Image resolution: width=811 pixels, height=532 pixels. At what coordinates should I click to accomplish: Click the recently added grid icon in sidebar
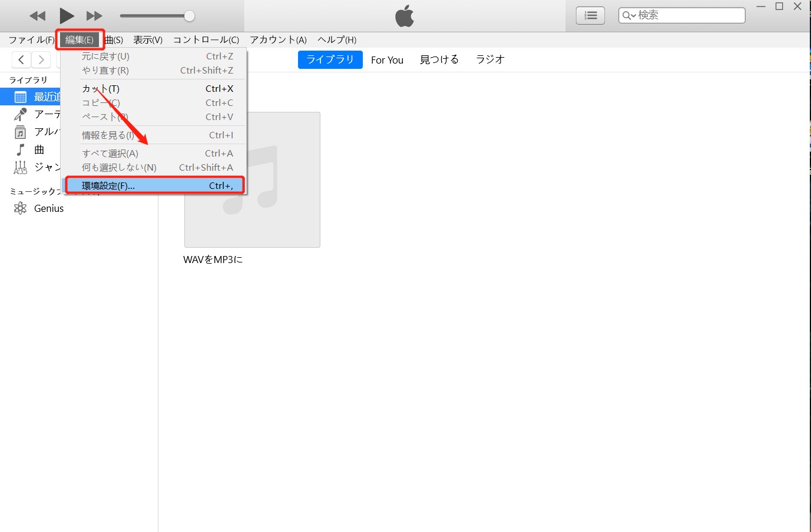click(x=21, y=97)
